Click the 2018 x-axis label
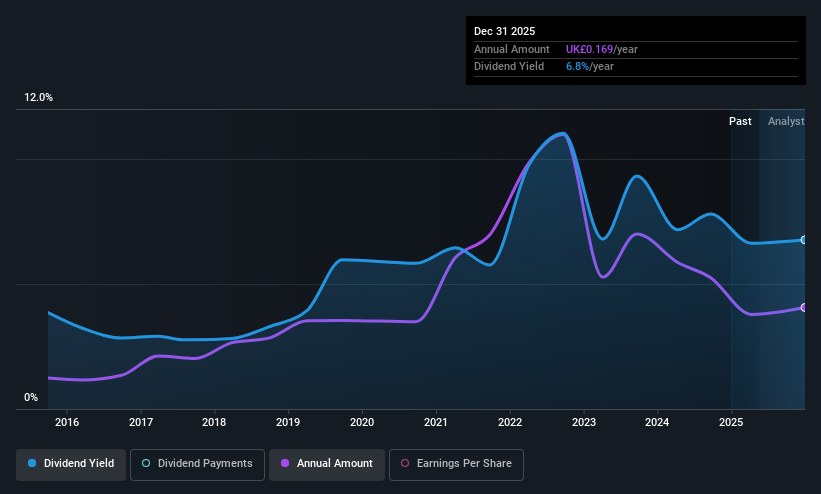The width and height of the screenshot is (821, 494). pyautogui.click(x=214, y=422)
